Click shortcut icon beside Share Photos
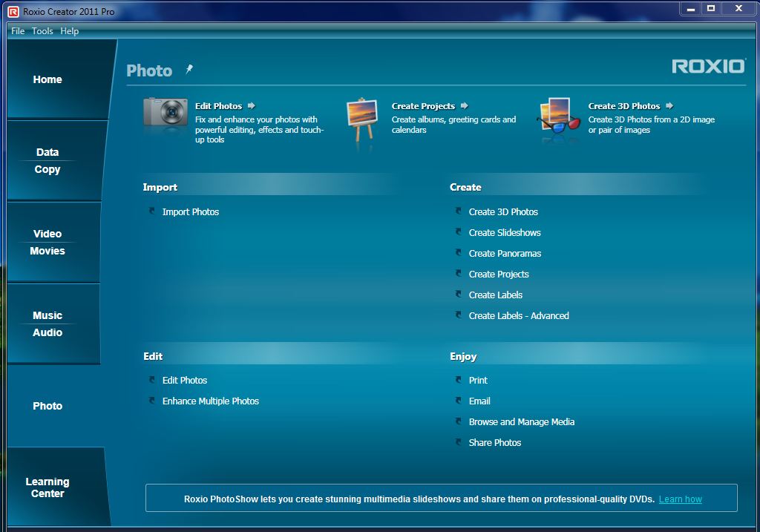Viewport: 760px width, 532px height. pos(458,442)
